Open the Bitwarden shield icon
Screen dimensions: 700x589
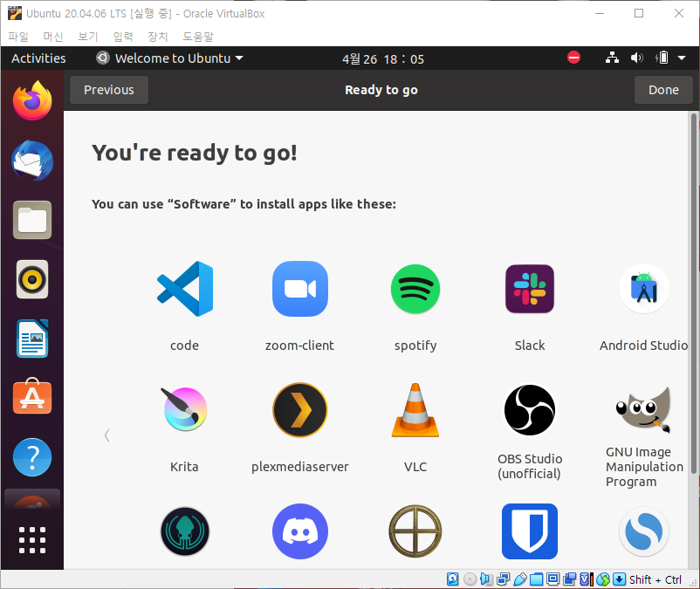tap(530, 531)
